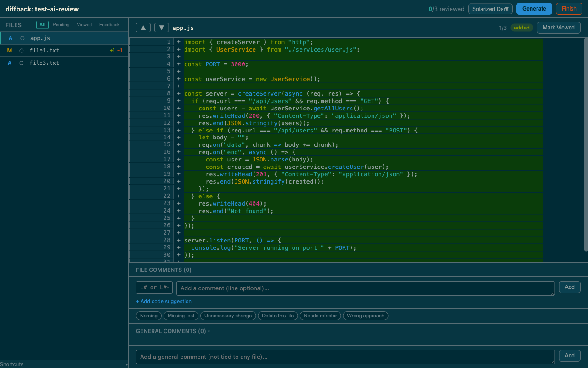The height and width of the screenshot is (368, 588).
Task: Toggle the viewed circle beside app.js
Action: pyautogui.click(x=22, y=38)
